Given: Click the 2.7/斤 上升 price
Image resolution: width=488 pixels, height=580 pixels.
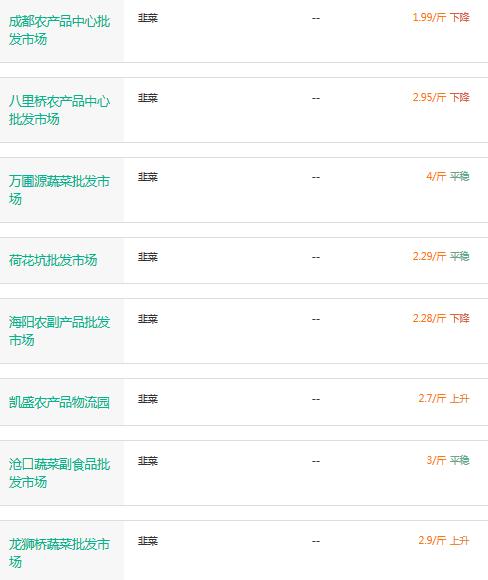Looking at the screenshot, I should pos(444,398).
